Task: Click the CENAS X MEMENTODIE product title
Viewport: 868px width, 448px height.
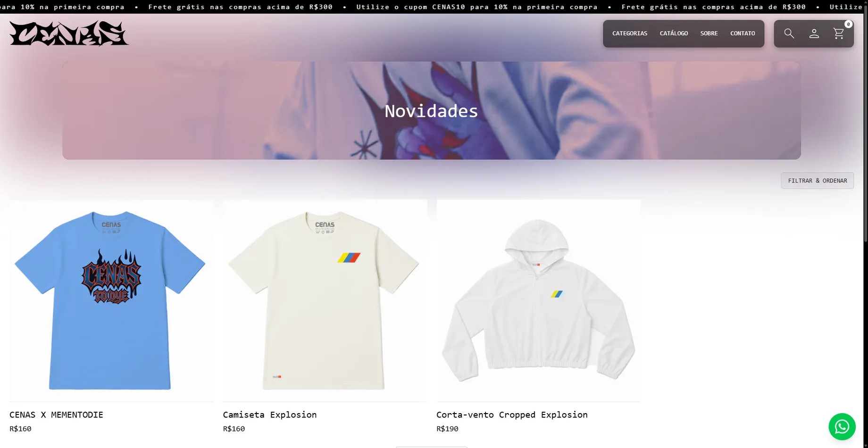Action: [56, 415]
